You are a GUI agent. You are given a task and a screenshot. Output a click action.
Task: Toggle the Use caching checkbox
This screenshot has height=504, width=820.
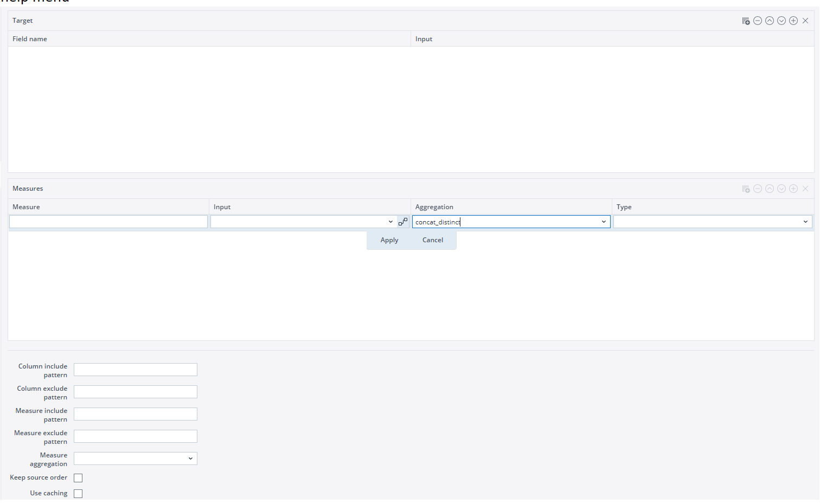[78, 494]
